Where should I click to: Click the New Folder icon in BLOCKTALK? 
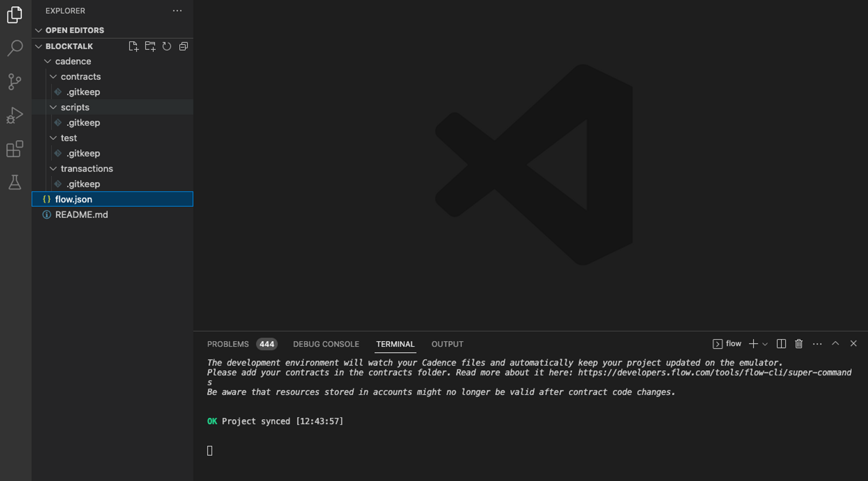coord(150,46)
